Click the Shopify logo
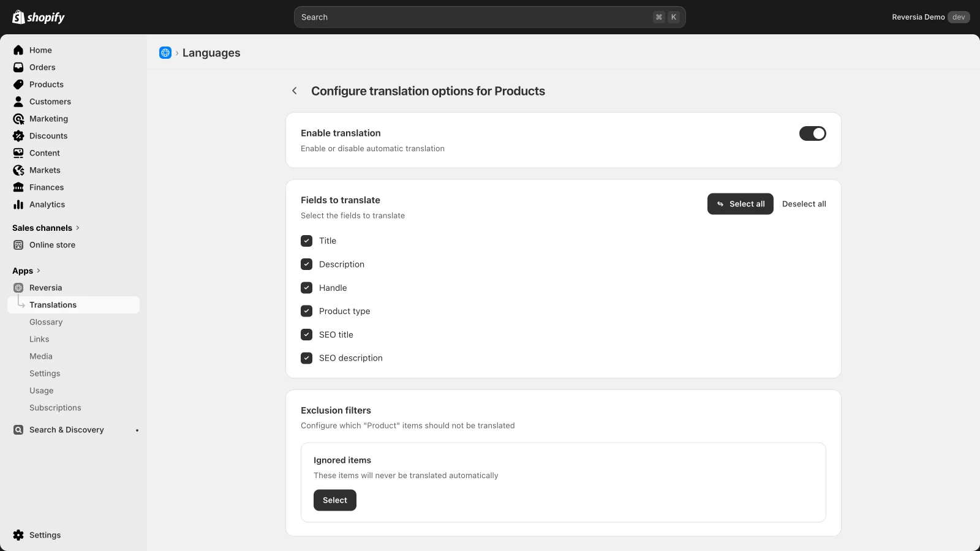Screen dimensions: 980x551 [38, 17]
